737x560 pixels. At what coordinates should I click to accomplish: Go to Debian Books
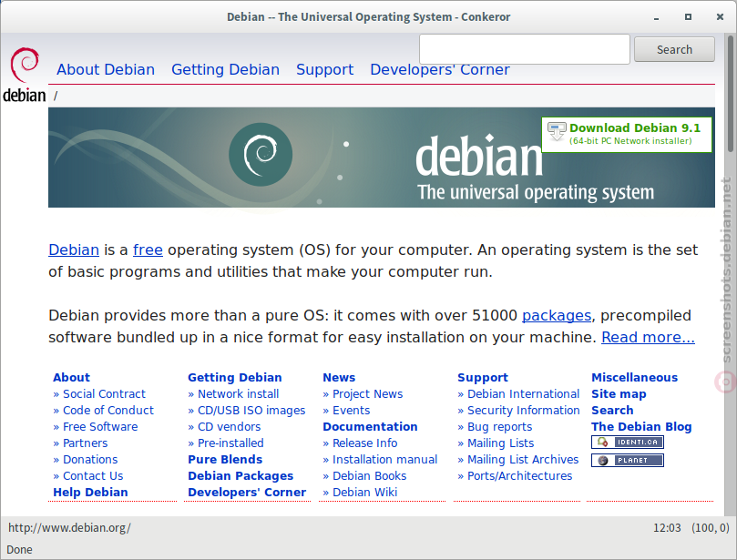370,476
